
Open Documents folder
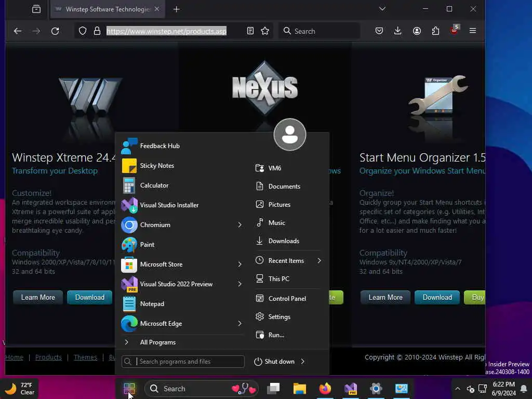coord(288,187)
